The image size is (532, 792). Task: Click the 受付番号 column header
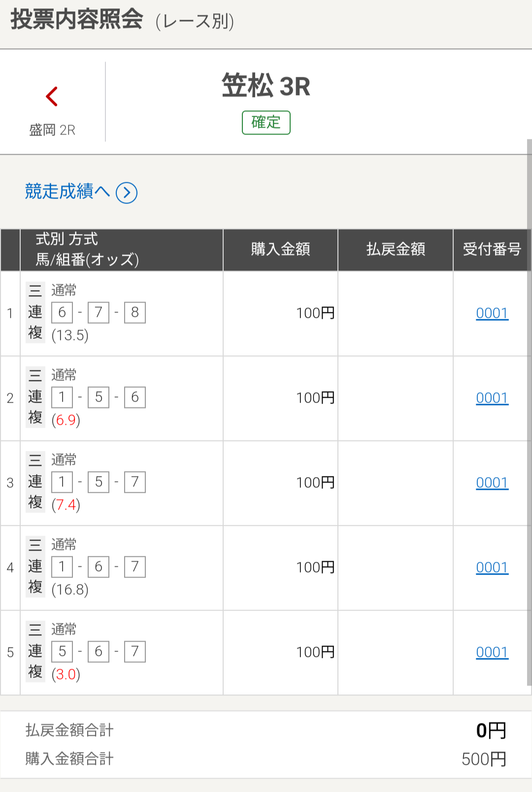(x=492, y=249)
